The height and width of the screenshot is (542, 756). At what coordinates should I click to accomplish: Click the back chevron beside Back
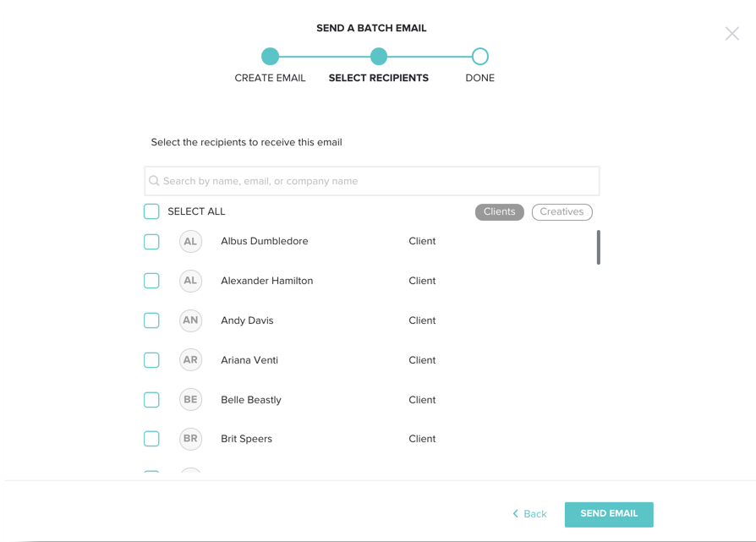[516, 514]
